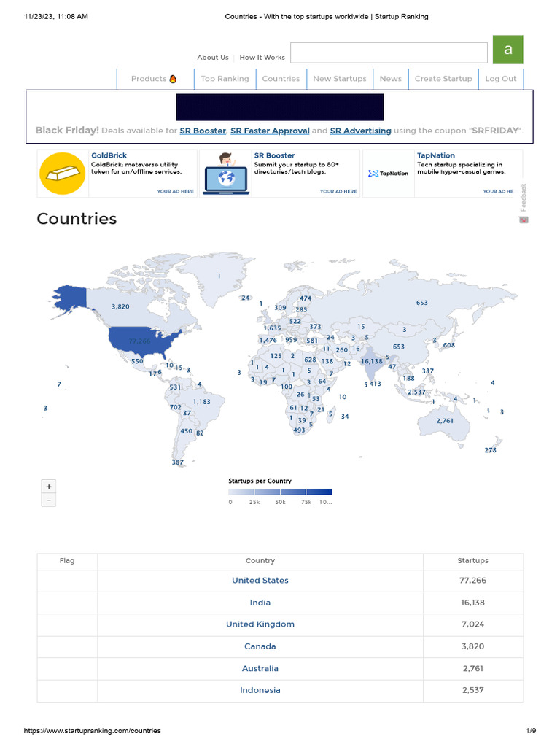Select Create Startup in navigation
This screenshot has height=747, width=560.
(443, 79)
